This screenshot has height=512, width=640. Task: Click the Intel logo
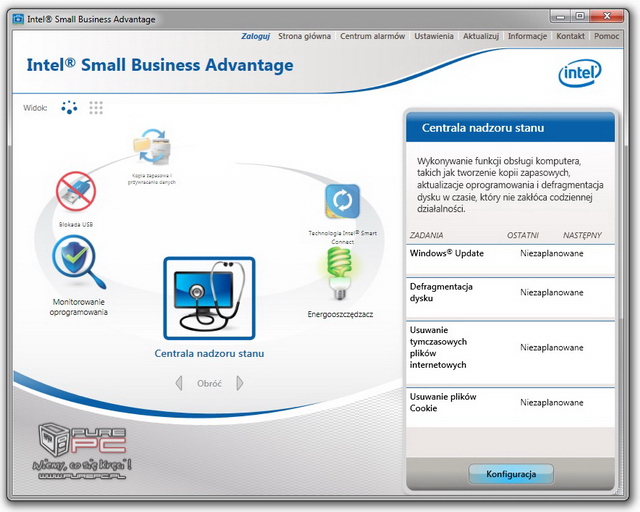pos(580,73)
